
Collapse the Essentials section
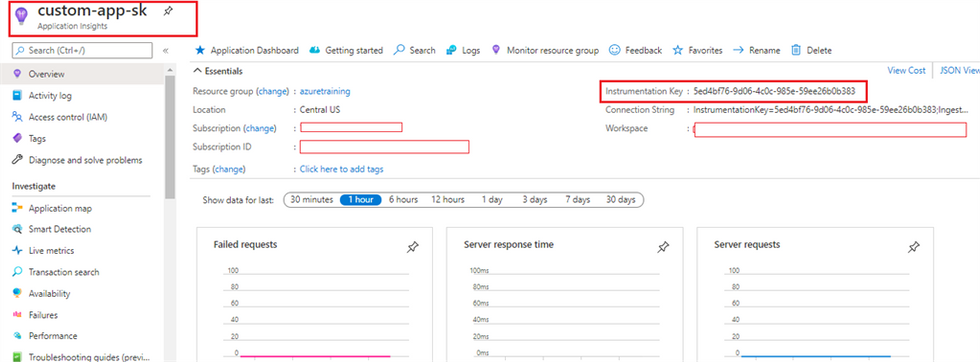click(x=218, y=71)
